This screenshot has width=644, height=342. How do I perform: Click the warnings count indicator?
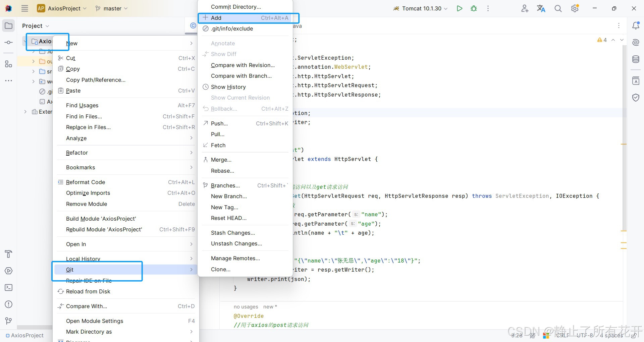coord(602,40)
